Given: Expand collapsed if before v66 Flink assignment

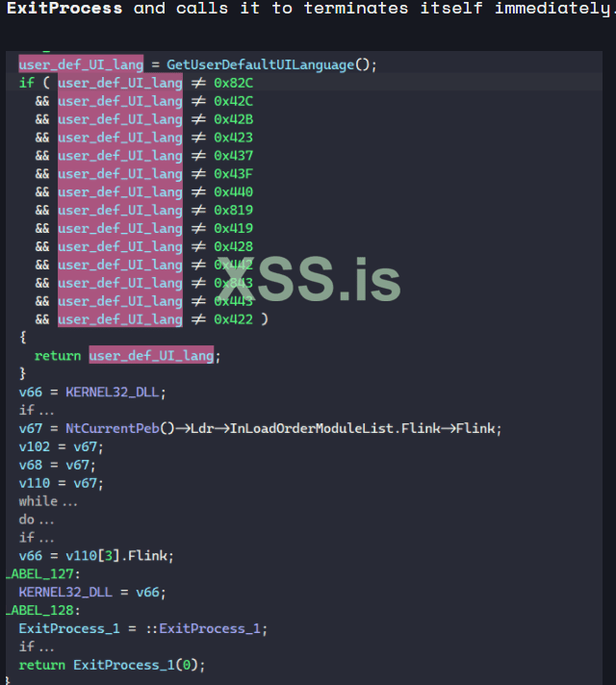Looking at the screenshot, I should point(36,538).
